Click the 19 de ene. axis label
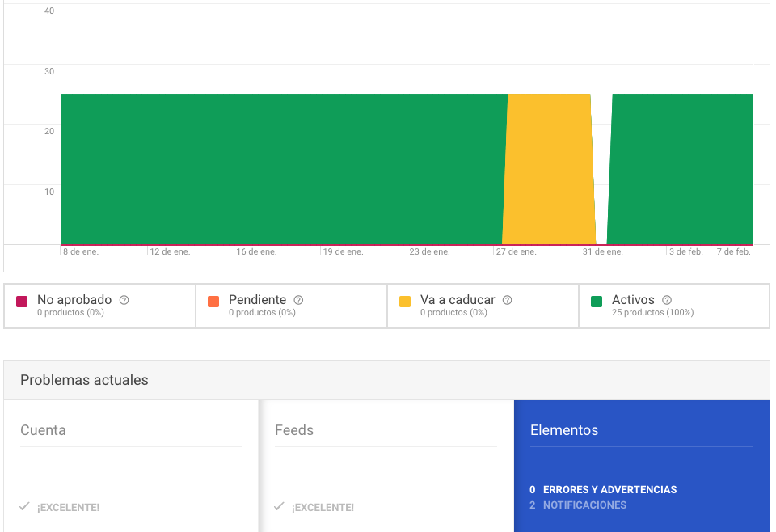The image size is (776, 532). point(343,252)
